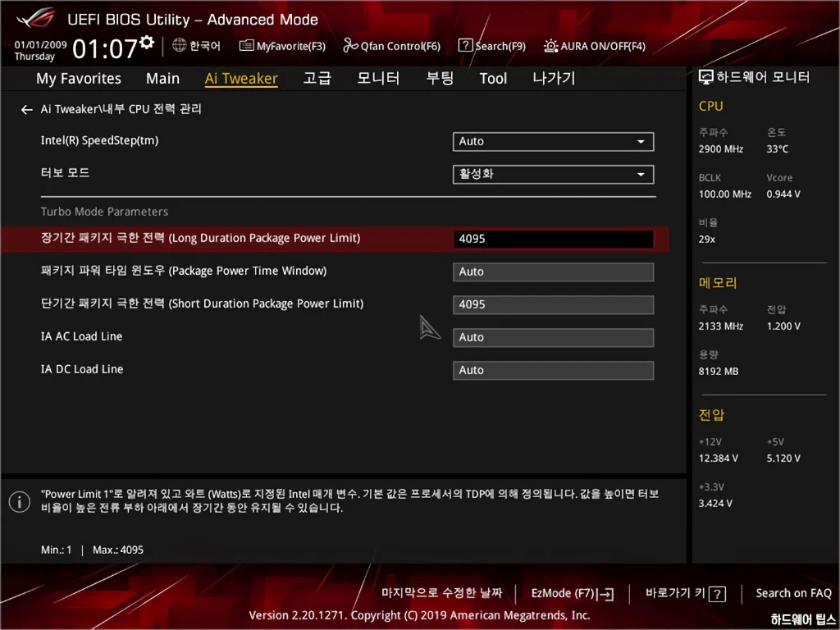Click the settings gear beside the clock
840x630 pixels.
pos(147,43)
